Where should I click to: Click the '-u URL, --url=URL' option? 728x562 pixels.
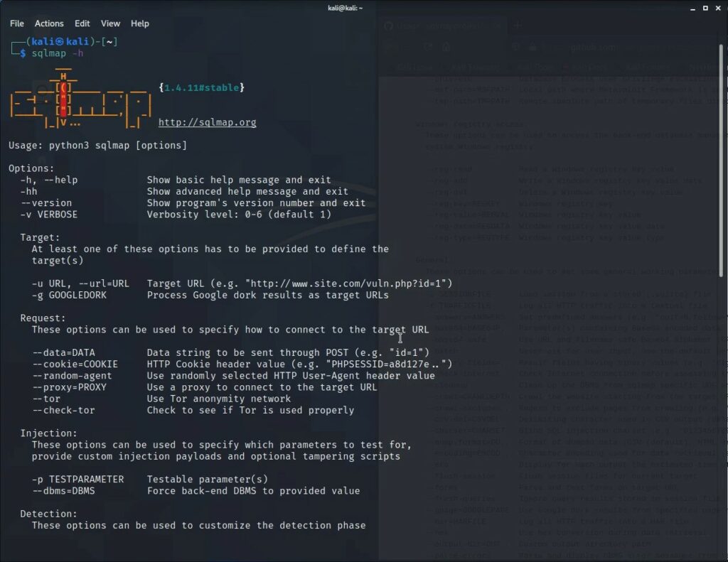coord(80,283)
